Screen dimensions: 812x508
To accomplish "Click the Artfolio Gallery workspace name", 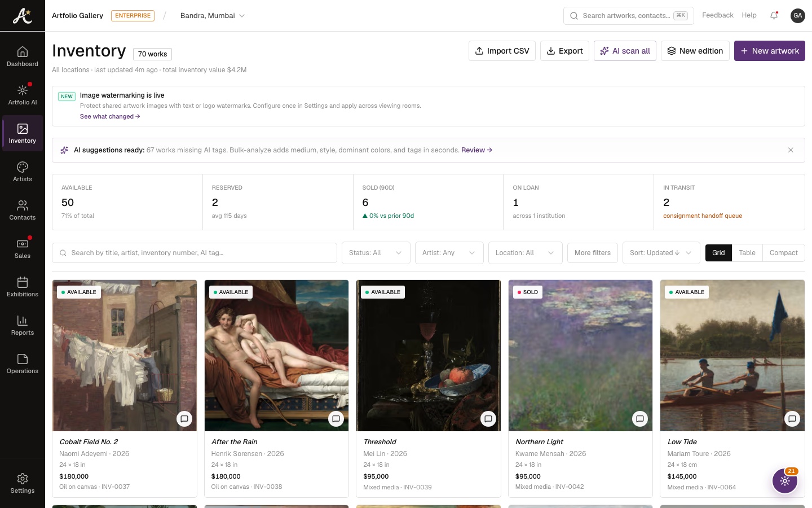I will pos(77,16).
